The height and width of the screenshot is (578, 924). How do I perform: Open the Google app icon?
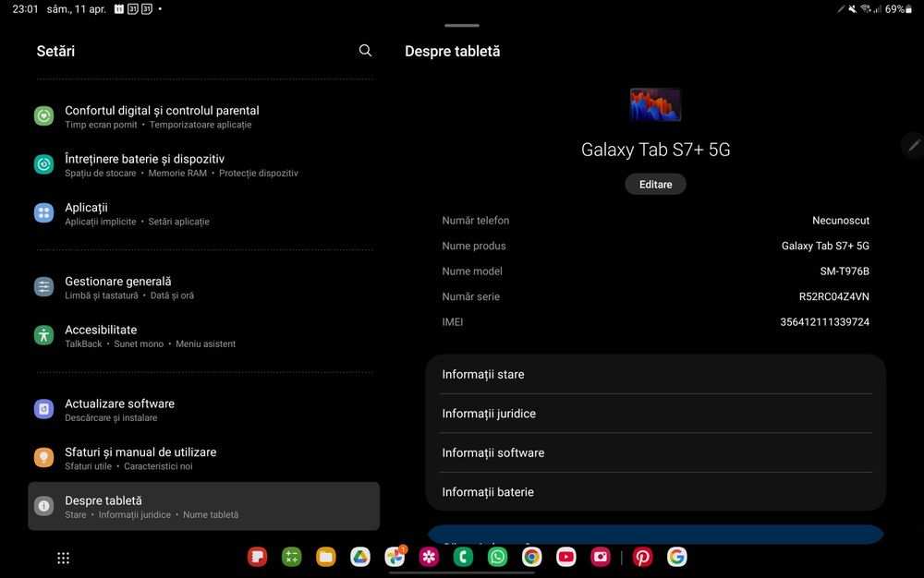676,557
